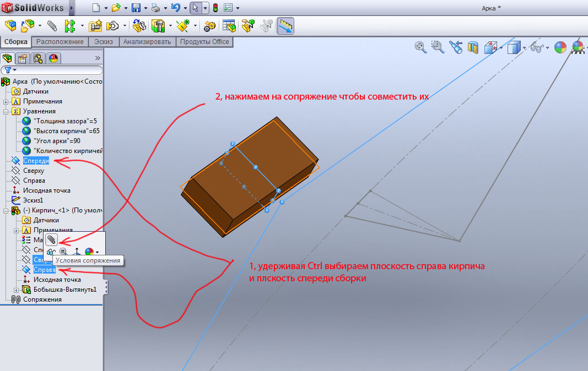Toggle the Select arrow cursor tool
This screenshot has width=588, height=371.
(x=195, y=8)
